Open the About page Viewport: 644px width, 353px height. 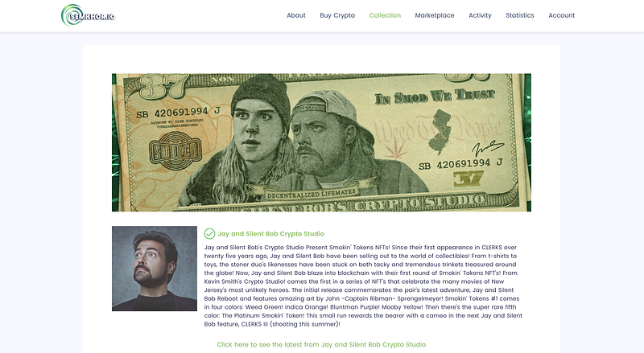pyautogui.click(x=296, y=15)
